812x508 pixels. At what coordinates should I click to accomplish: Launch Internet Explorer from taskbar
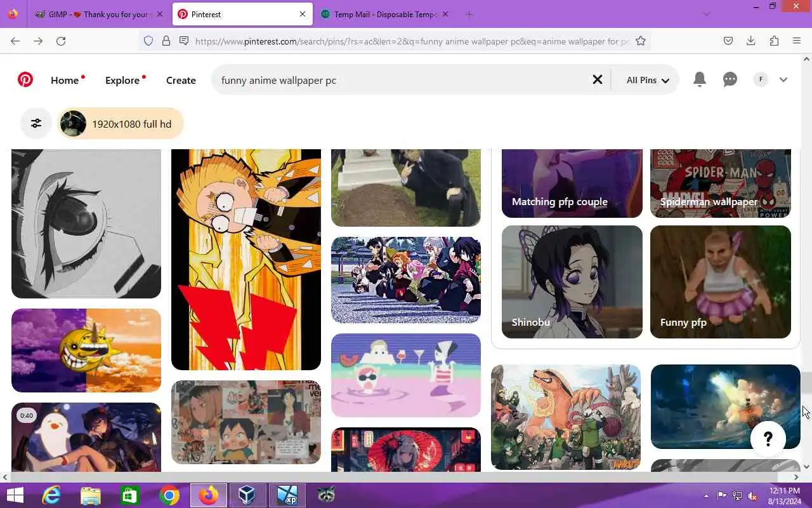pyautogui.click(x=51, y=495)
